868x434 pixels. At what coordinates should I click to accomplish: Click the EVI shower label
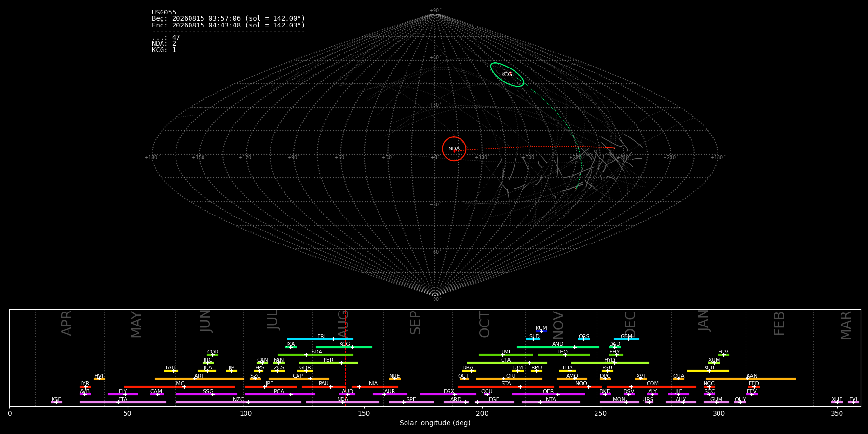pos(853,399)
